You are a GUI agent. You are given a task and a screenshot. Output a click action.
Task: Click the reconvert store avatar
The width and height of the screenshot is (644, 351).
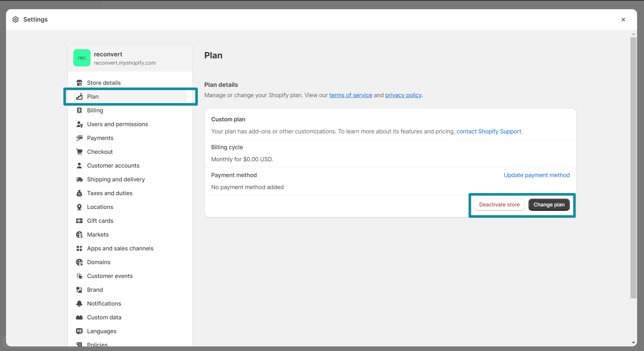click(x=82, y=58)
